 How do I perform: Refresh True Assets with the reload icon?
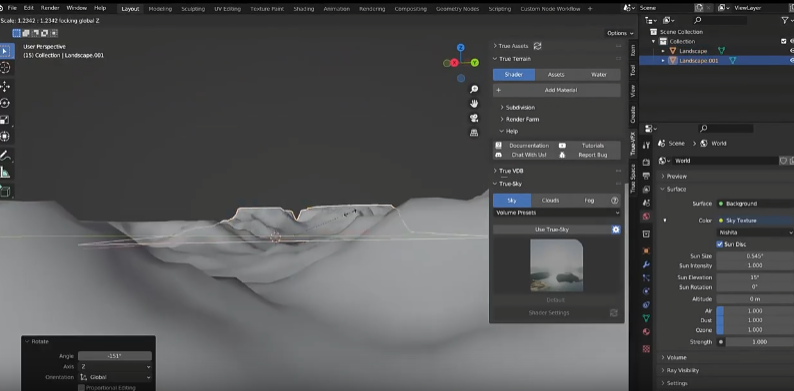537,46
